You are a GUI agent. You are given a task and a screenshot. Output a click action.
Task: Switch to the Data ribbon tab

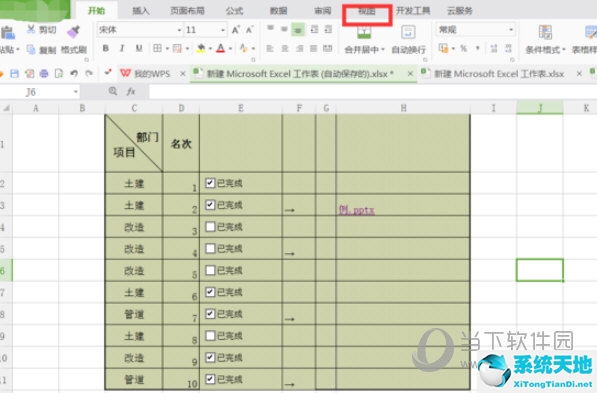(278, 11)
